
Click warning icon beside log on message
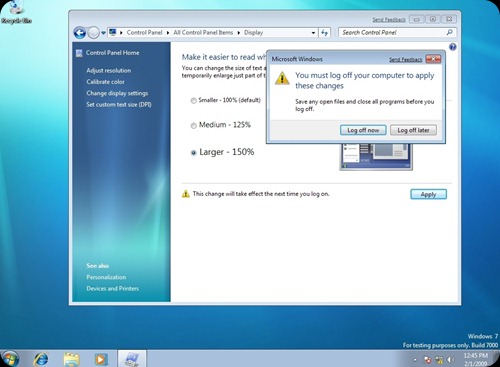pos(185,194)
